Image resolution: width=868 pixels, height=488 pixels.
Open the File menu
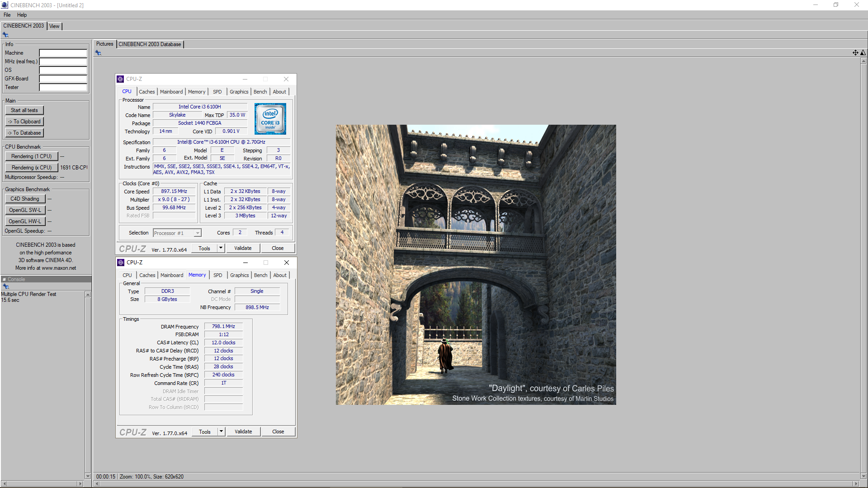[7, 15]
